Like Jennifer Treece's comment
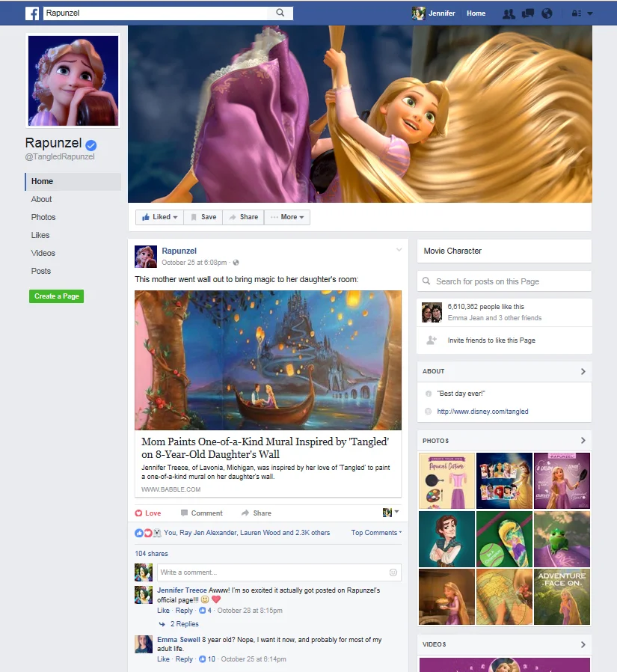Screen dimensions: 617x672 pos(163,611)
